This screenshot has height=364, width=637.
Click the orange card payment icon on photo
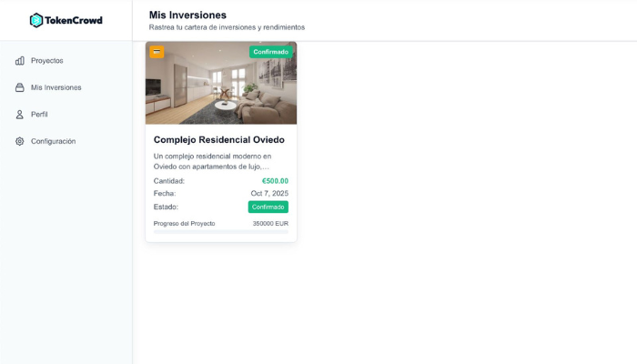click(x=157, y=52)
